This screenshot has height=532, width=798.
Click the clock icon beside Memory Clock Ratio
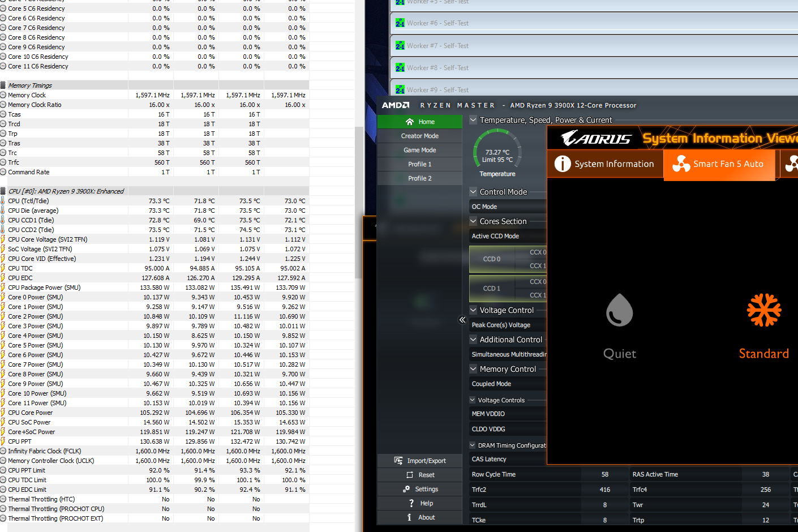pos(3,105)
